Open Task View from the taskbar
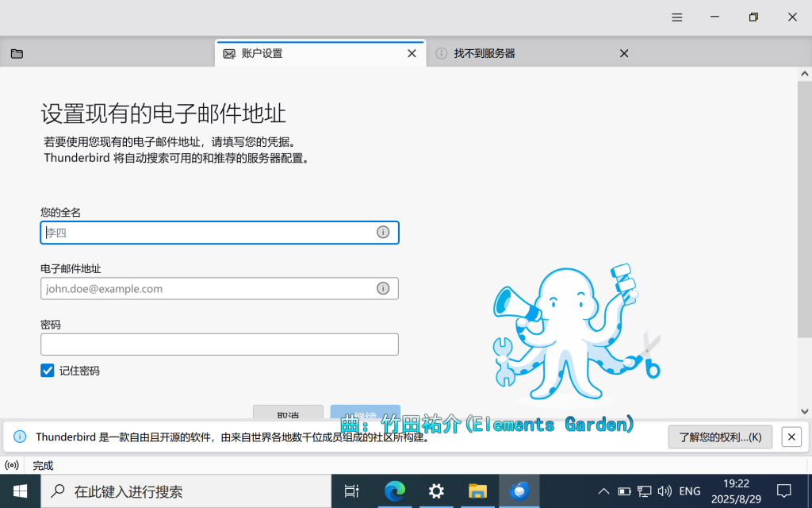This screenshot has width=812, height=508. (351, 491)
